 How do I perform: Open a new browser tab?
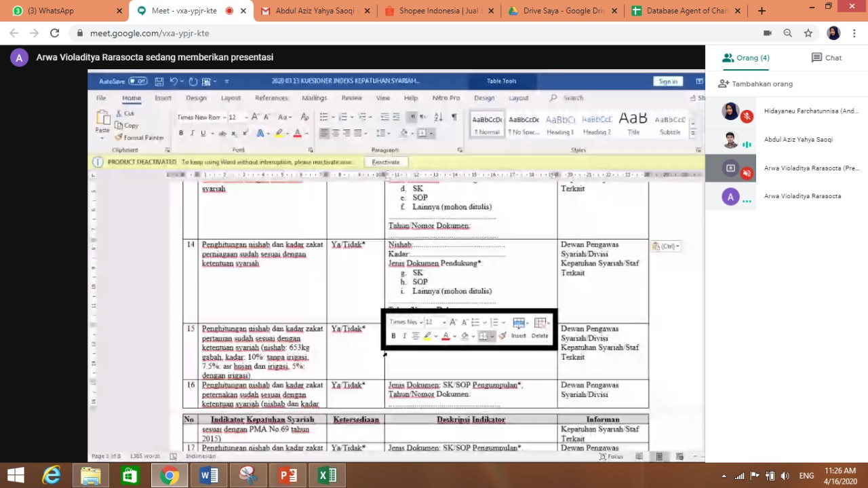[762, 11]
